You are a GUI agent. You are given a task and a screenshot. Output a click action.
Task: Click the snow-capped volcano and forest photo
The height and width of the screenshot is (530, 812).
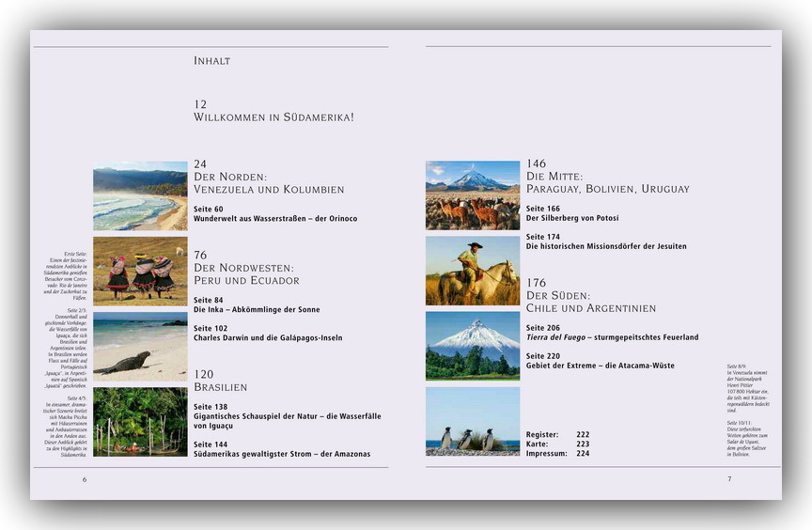point(472,346)
